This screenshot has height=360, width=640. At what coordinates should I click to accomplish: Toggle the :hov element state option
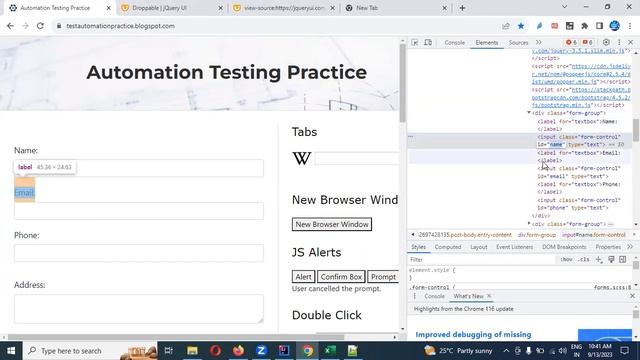(566, 260)
